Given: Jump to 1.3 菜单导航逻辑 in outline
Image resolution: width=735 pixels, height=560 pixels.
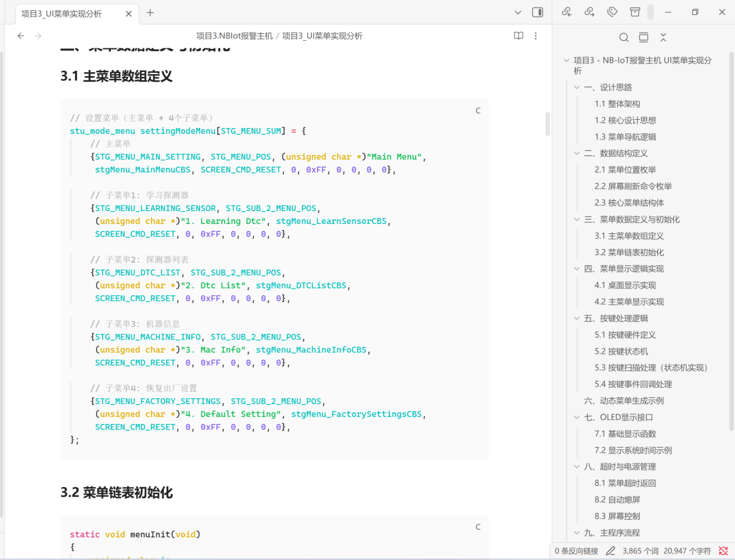Looking at the screenshot, I should [x=625, y=137].
